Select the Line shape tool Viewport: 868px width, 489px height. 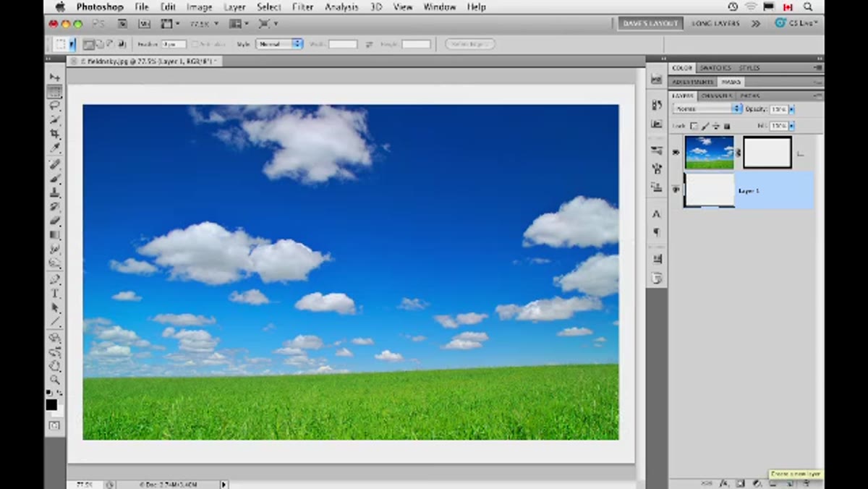pyautogui.click(x=55, y=323)
